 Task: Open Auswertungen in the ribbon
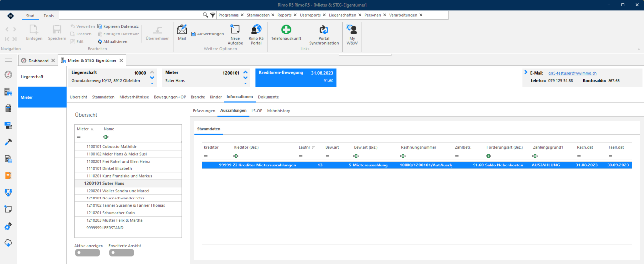[207, 34]
